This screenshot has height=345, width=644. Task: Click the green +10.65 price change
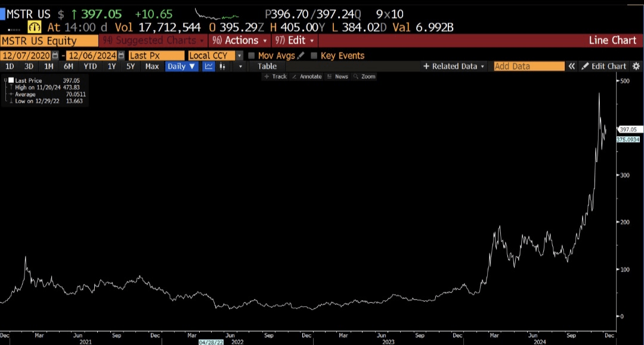coord(154,14)
